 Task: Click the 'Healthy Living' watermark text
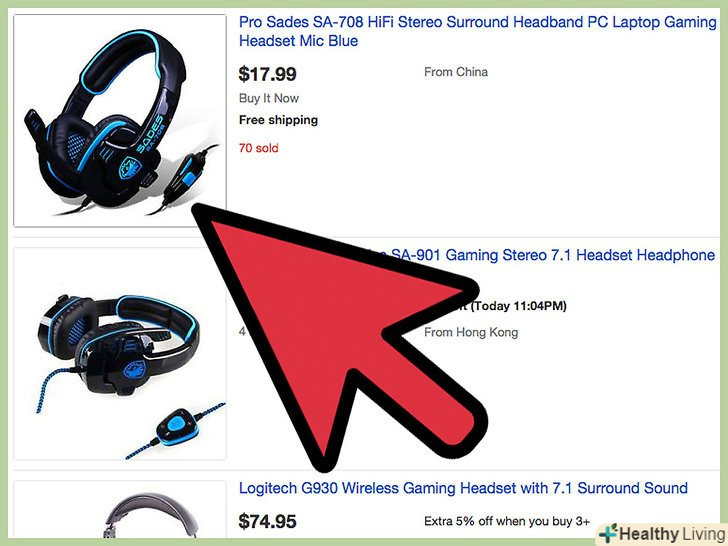pyautogui.click(x=672, y=534)
